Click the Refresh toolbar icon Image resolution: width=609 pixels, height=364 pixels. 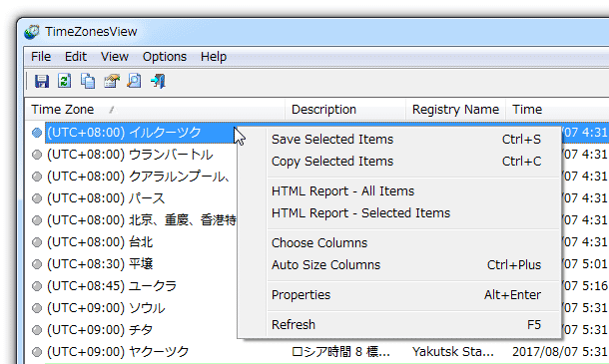[x=65, y=81]
